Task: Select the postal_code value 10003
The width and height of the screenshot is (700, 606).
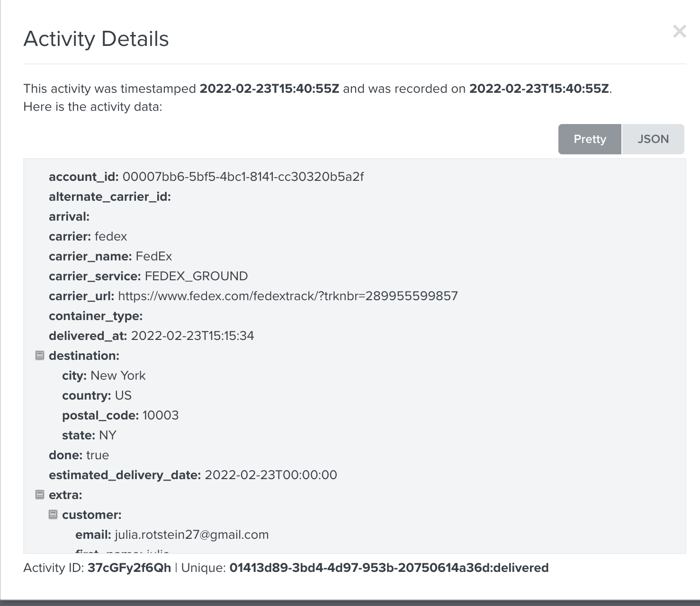Action: pyautogui.click(x=161, y=415)
